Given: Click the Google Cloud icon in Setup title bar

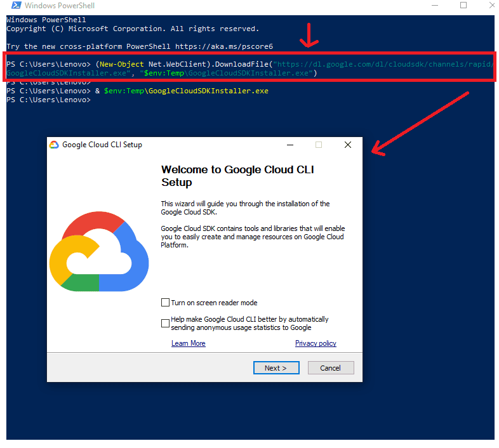Looking at the screenshot, I should [54, 145].
